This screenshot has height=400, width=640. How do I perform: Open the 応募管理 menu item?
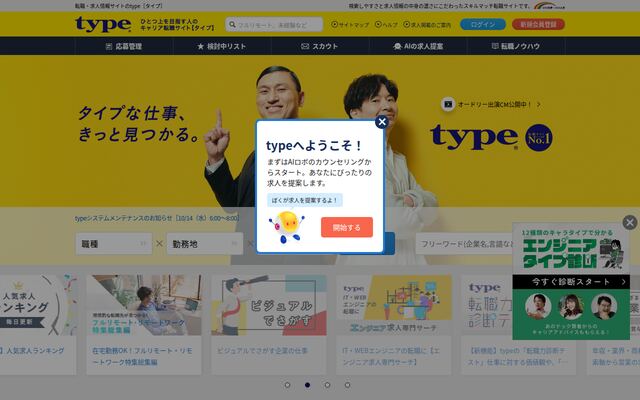124,46
